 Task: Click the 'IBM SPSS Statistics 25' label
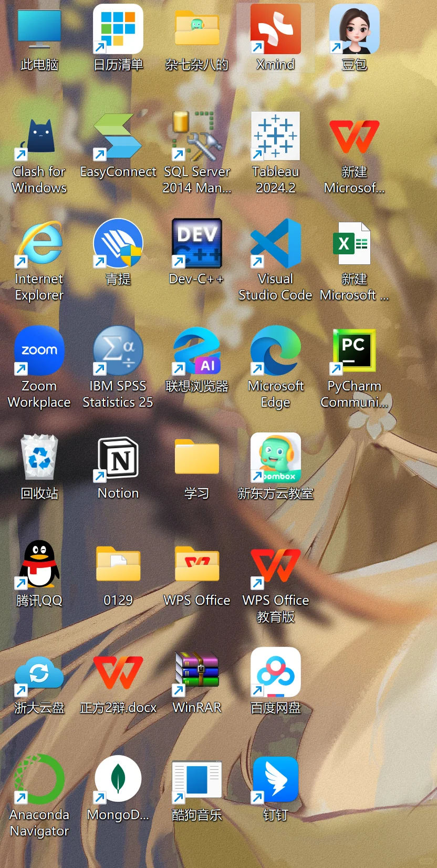point(118,394)
